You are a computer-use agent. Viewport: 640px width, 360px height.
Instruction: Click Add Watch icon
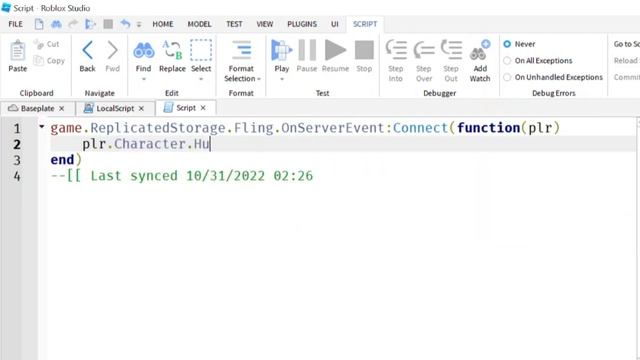[x=480, y=50]
